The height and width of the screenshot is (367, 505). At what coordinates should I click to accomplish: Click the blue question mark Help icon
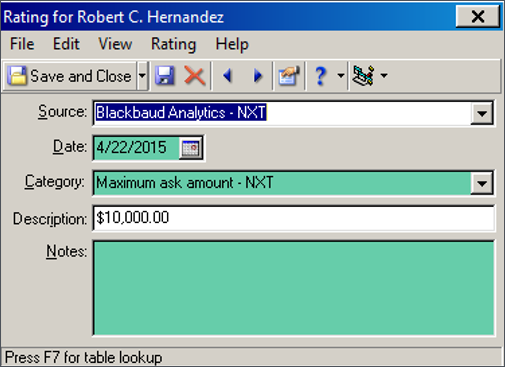(320, 76)
